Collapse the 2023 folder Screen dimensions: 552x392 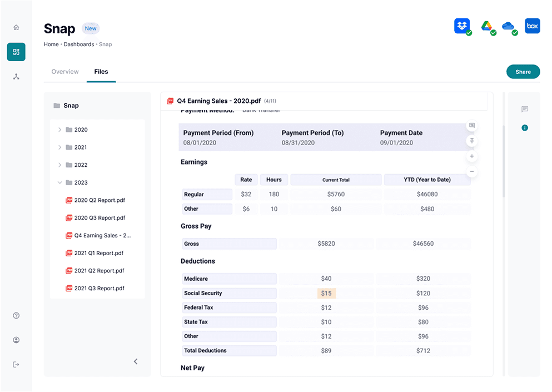tap(60, 182)
